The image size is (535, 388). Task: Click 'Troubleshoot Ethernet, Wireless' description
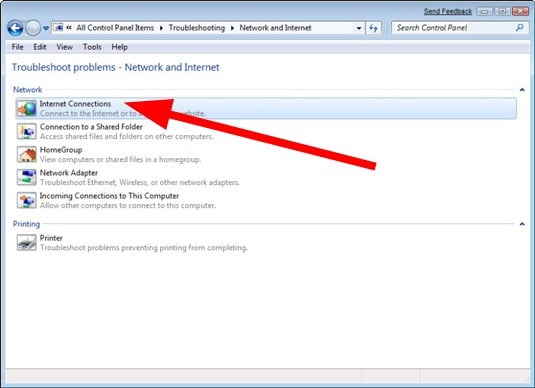click(x=140, y=183)
